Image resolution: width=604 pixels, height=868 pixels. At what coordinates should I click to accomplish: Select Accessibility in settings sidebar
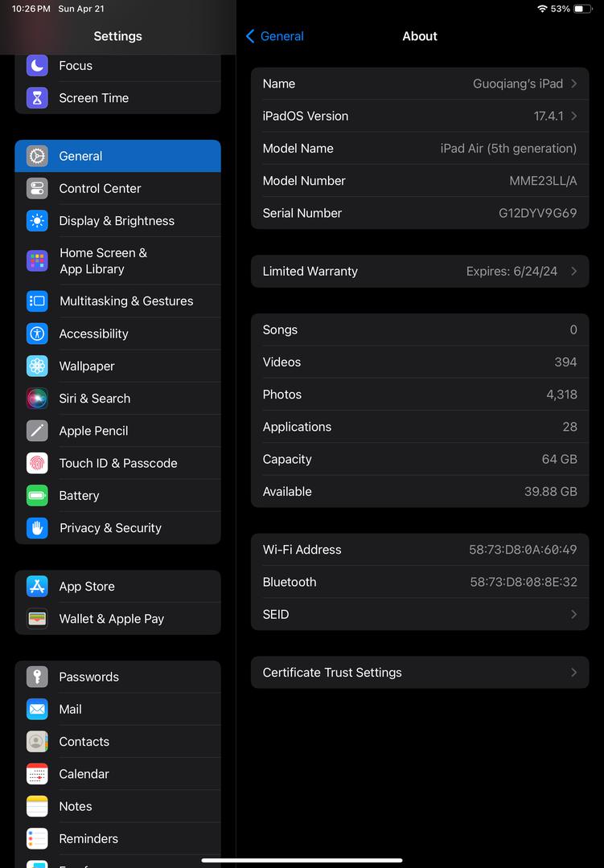click(93, 334)
